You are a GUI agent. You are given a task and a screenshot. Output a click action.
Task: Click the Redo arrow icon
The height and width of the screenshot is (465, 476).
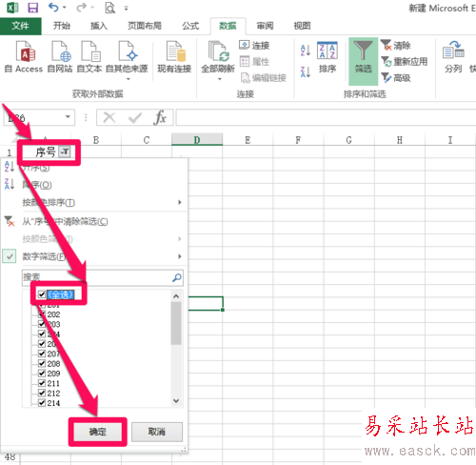pyautogui.click(x=81, y=8)
